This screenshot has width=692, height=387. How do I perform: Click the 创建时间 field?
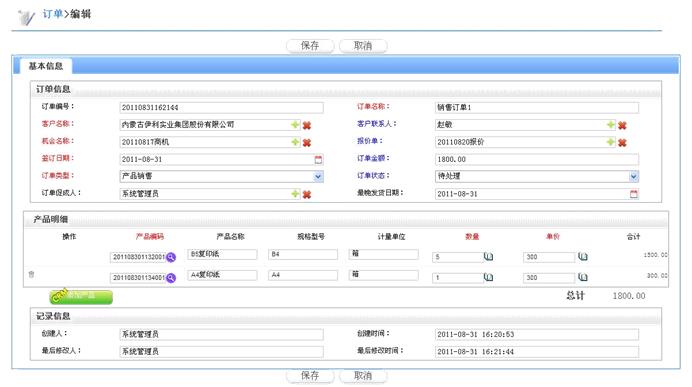pyautogui.click(x=537, y=334)
